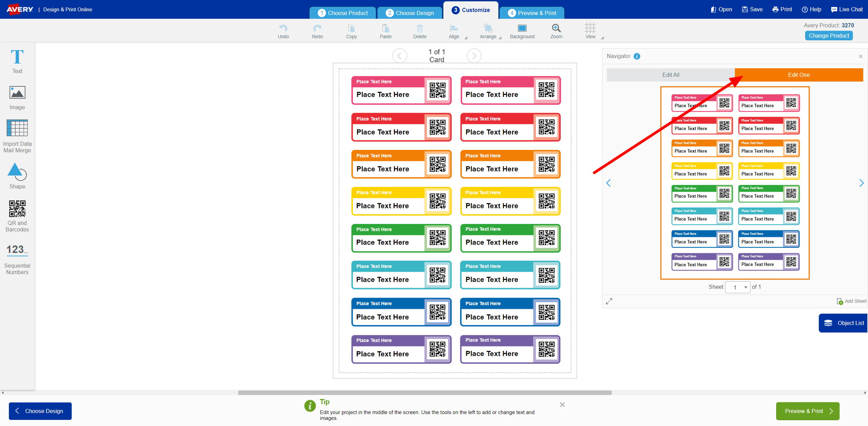The height and width of the screenshot is (426, 868).
Task: Click Navigator left chevron arrow
Action: (x=608, y=183)
